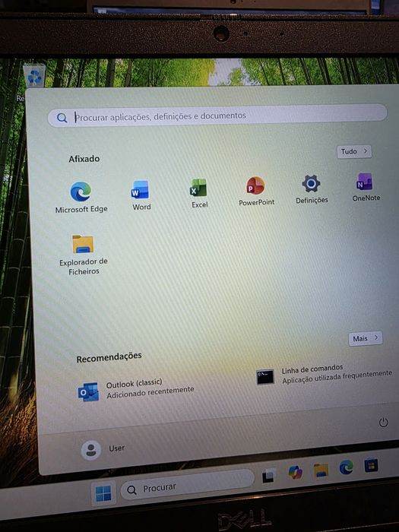Open Microsoft Edge from the taskbar
The image size is (399, 532).
pyautogui.click(x=346, y=467)
